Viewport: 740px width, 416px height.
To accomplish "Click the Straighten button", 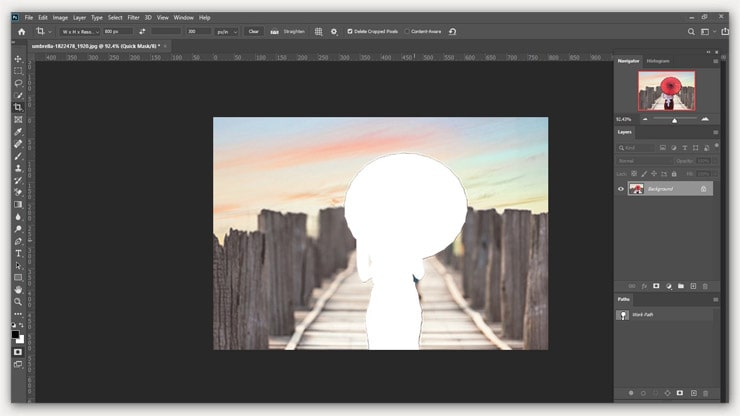I will point(289,32).
